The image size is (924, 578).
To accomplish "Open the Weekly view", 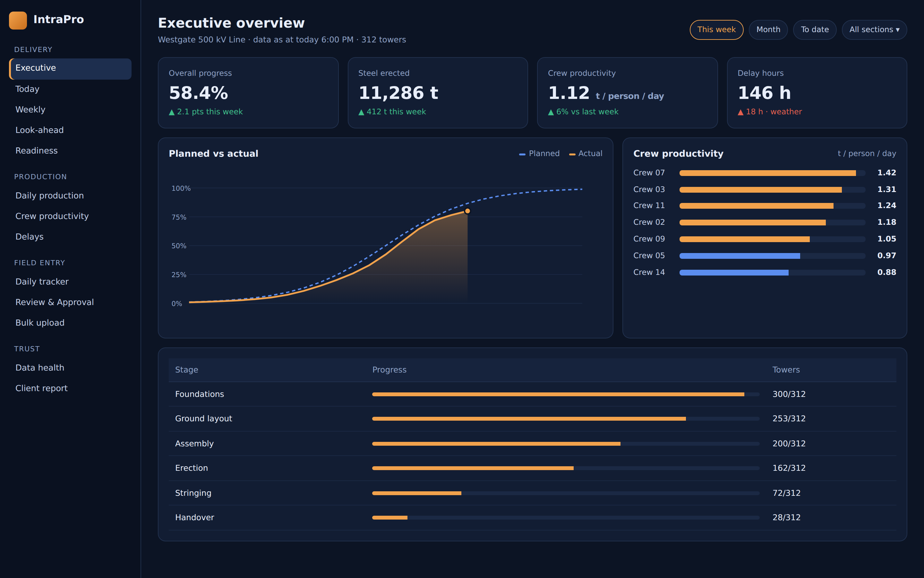I will pyautogui.click(x=70, y=110).
